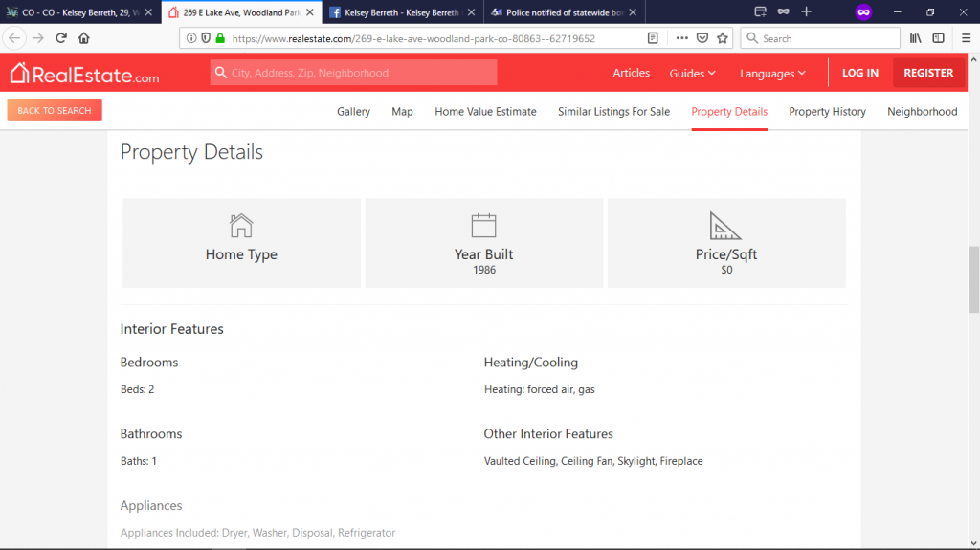Click the page vertical scrollbar thumb
Viewport: 980px width, 550px height.
(x=973, y=279)
